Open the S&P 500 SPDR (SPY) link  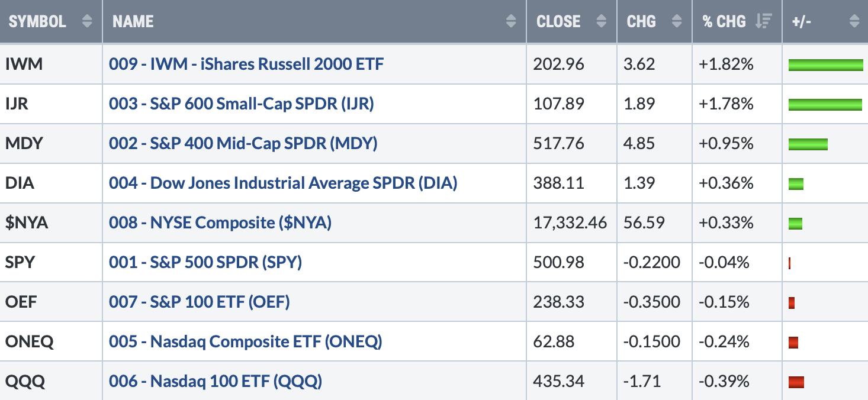tap(205, 262)
